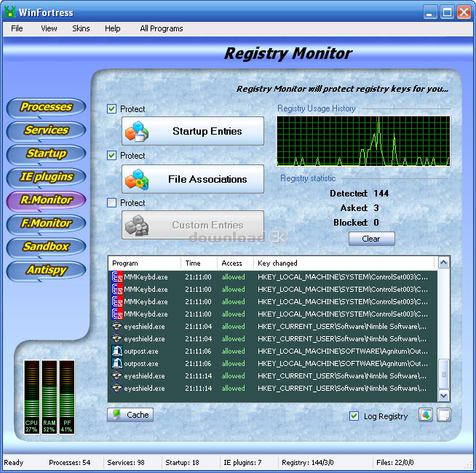476x473 pixels.
Task: Click the Cache button
Action: [x=130, y=415]
